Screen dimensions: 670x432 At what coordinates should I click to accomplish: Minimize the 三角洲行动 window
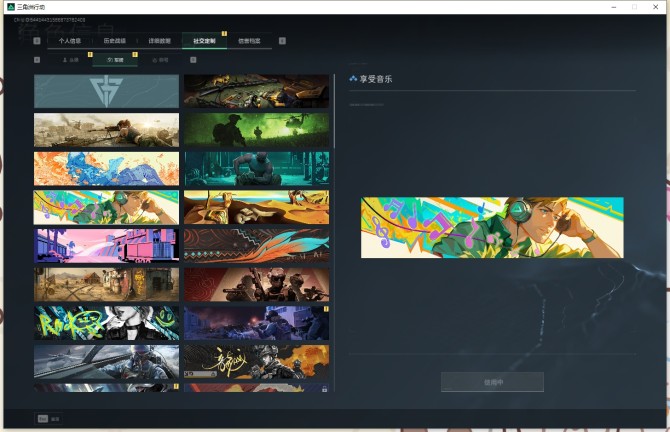[x=614, y=7]
